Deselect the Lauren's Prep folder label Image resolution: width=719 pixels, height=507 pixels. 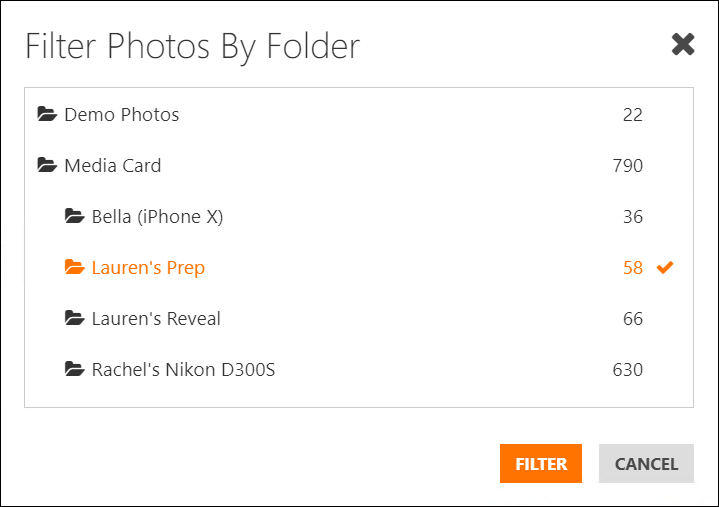148,268
